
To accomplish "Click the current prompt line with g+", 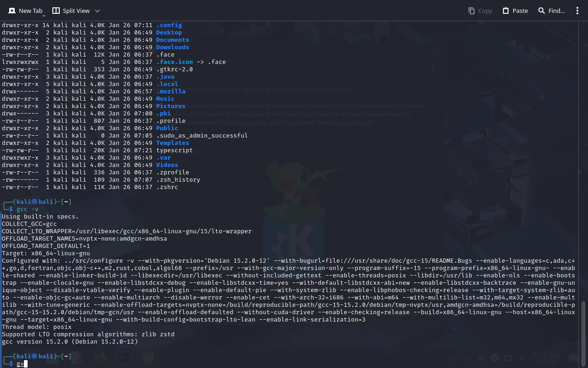I will pos(20,364).
